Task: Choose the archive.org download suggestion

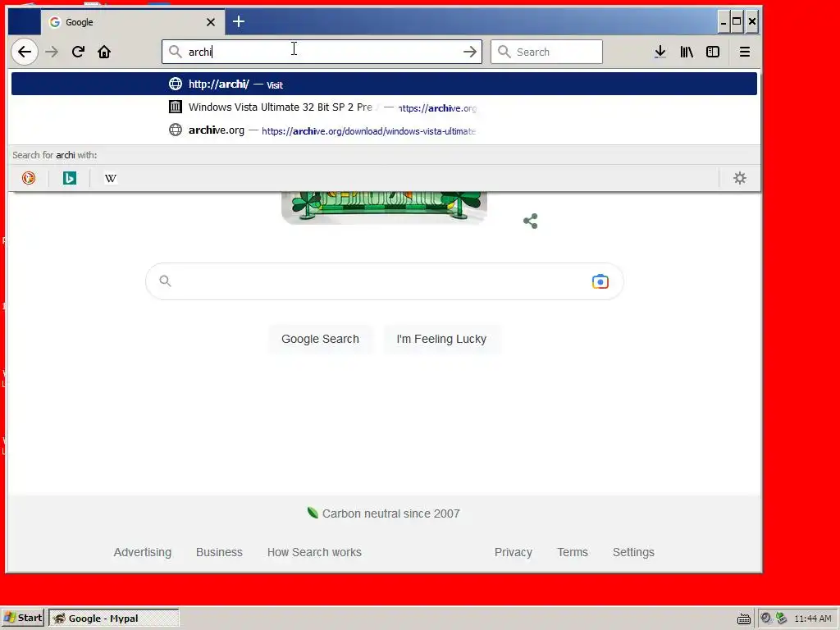Action: [384, 130]
